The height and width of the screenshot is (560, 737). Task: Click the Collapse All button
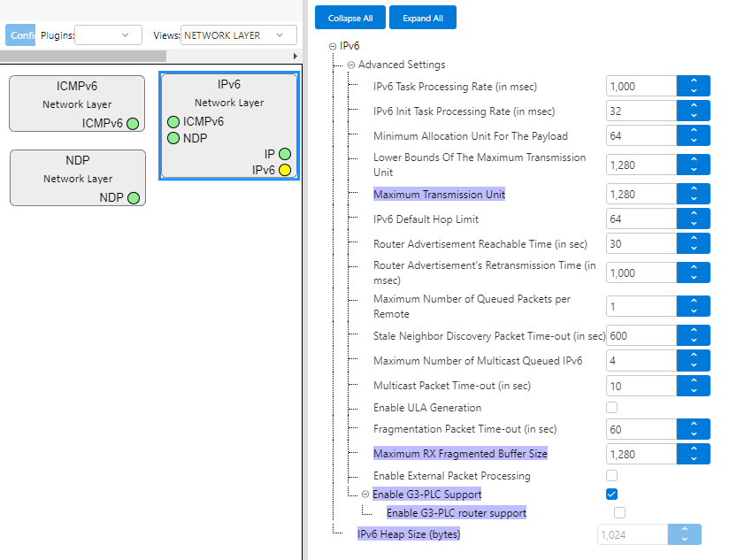click(x=350, y=18)
